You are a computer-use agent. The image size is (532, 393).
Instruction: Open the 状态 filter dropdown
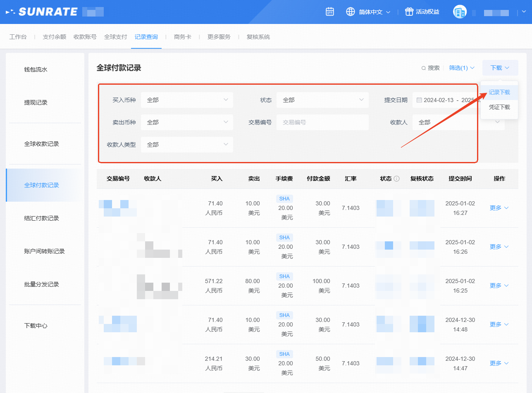[x=322, y=100]
